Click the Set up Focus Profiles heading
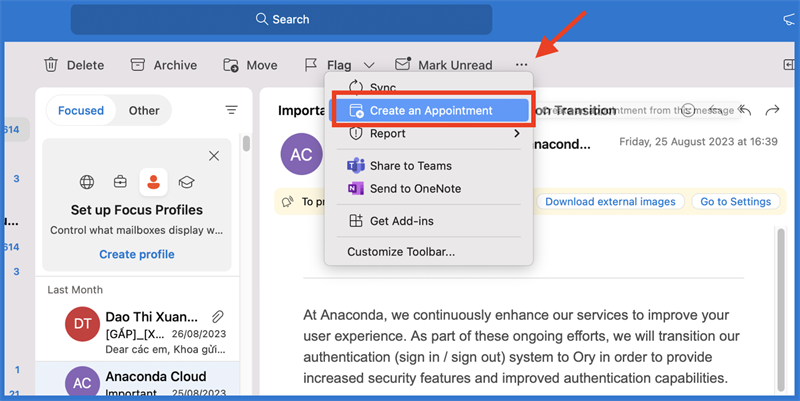This screenshot has width=800, height=401. (x=137, y=210)
